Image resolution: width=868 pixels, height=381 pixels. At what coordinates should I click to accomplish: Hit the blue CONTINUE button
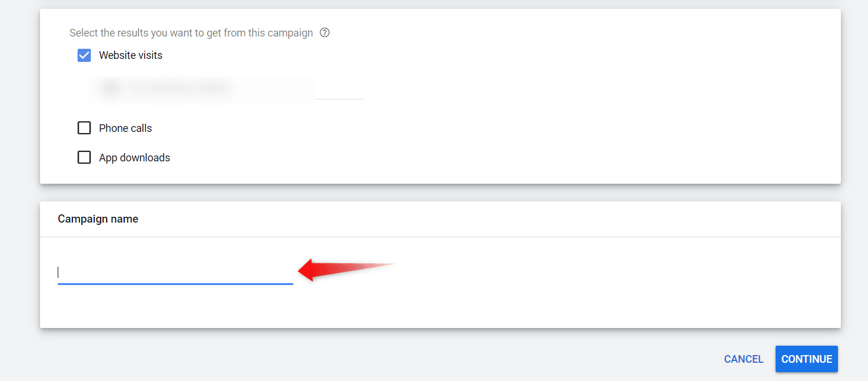[807, 359]
